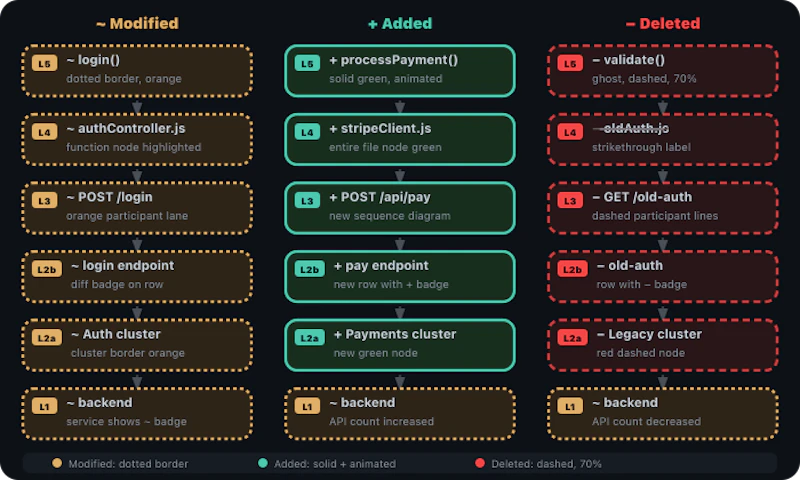Click the orange Modified legend dot
800x480 pixels.
(x=57, y=463)
